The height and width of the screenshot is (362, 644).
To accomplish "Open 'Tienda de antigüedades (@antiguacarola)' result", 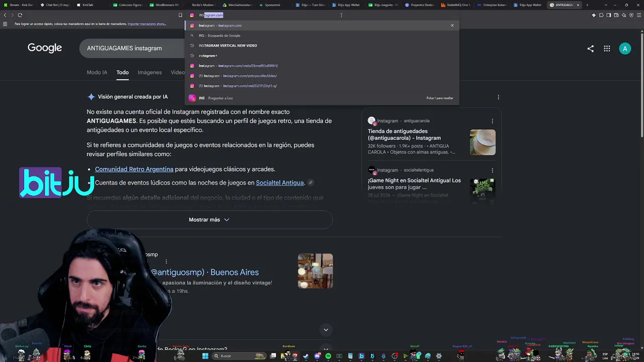I will tap(404, 135).
